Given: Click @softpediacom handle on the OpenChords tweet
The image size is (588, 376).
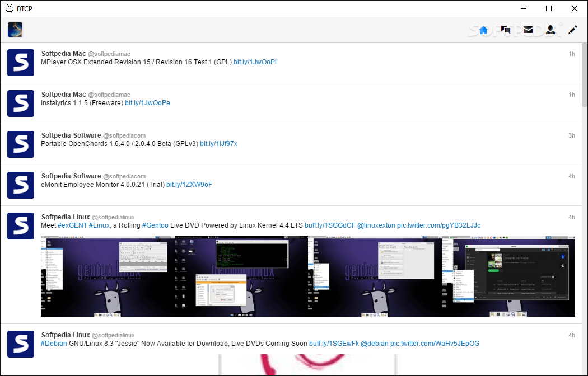Looking at the screenshot, I should pos(124,135).
